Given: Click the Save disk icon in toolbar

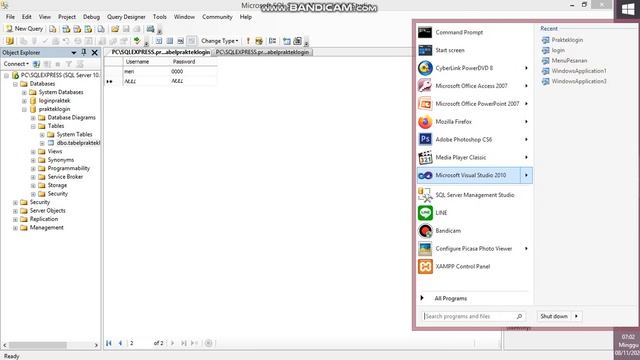Looking at the screenshot, I should [x=126, y=29].
